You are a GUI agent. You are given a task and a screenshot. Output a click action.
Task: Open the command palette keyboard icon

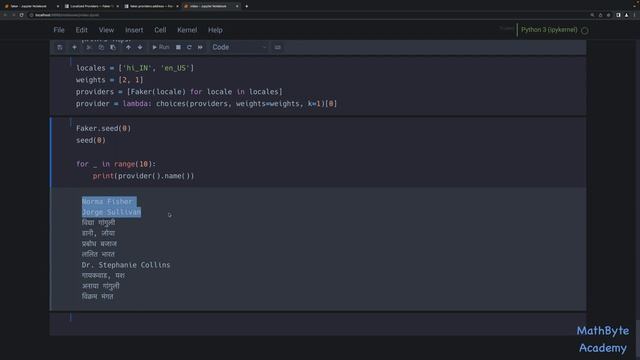[x=278, y=47]
